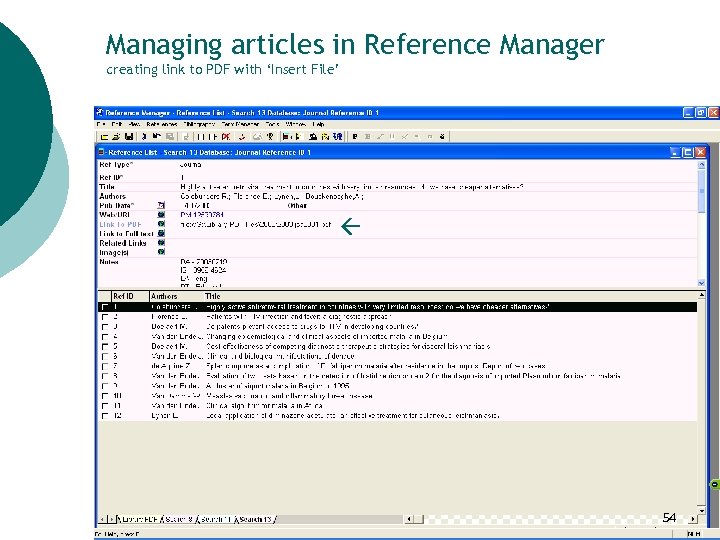Click the reference list scrollbar up arrow
This screenshot has height=540, width=720.
(701, 295)
